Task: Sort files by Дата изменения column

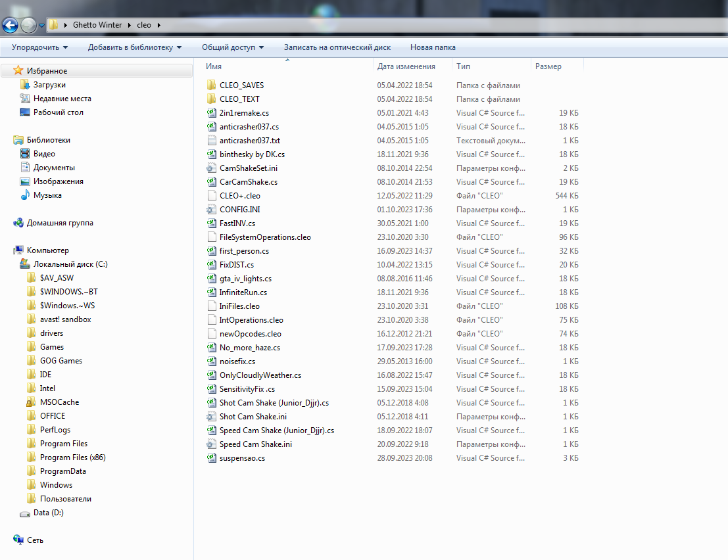Action: click(406, 66)
